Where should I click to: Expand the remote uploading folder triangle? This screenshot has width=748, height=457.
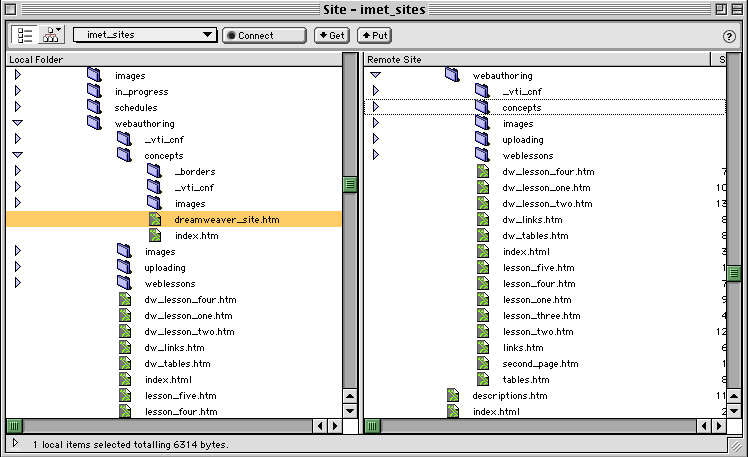click(x=376, y=139)
